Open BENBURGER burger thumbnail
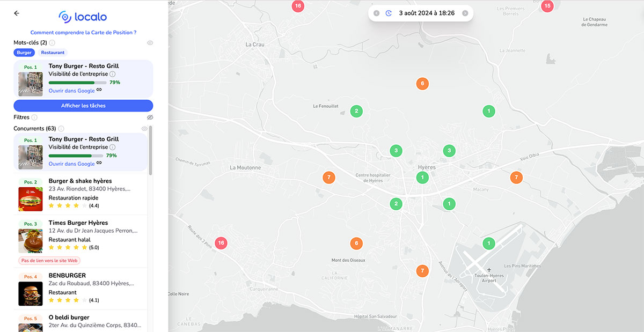This screenshot has width=644, height=332. coord(31,294)
